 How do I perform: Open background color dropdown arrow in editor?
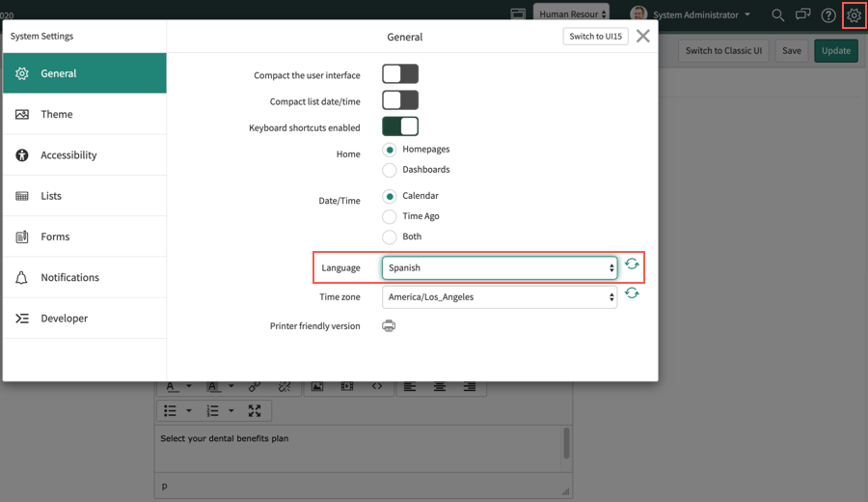(x=231, y=386)
